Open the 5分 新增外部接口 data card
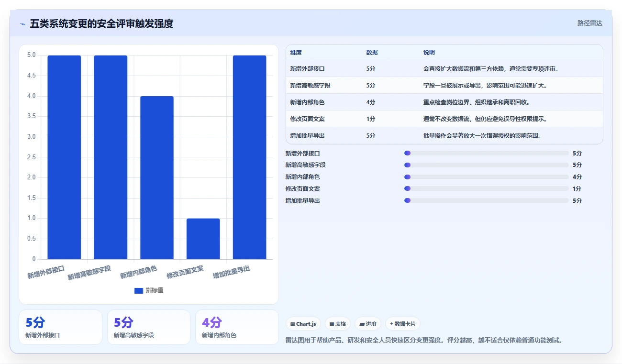This screenshot has width=622, height=364. pos(60,327)
